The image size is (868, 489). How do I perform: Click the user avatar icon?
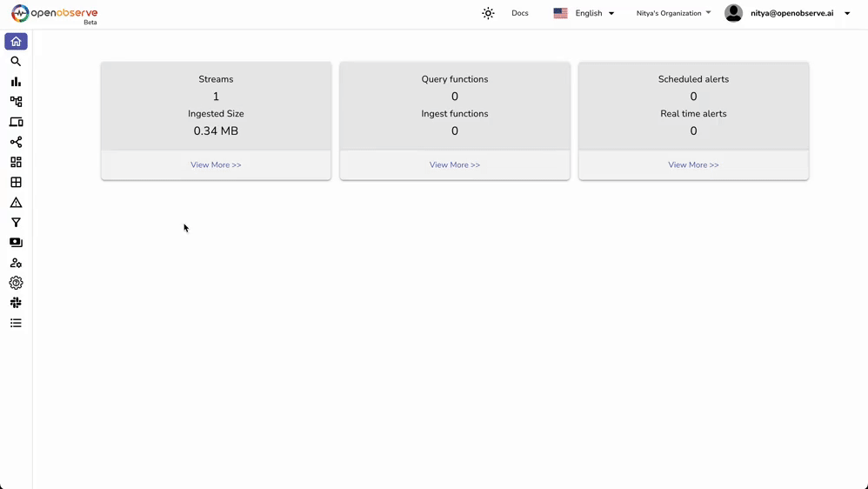coord(733,13)
